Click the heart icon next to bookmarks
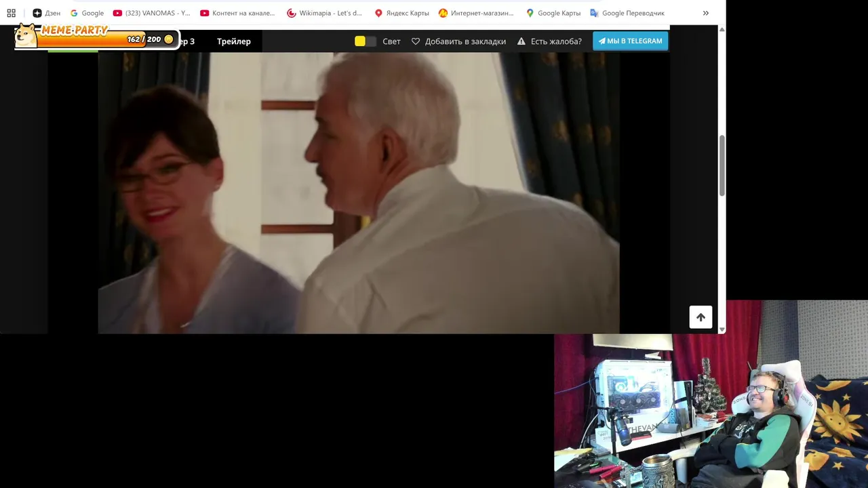This screenshot has width=868, height=488. (416, 41)
